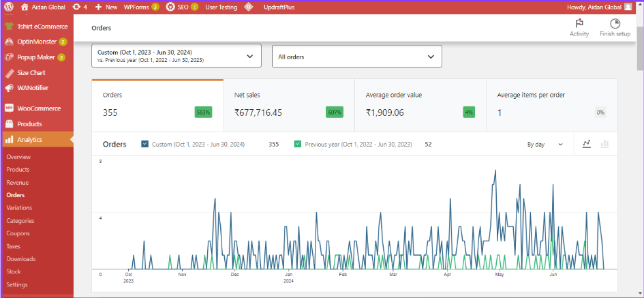
Task: Click the WooCommerce sidebar icon
Action: [10, 108]
